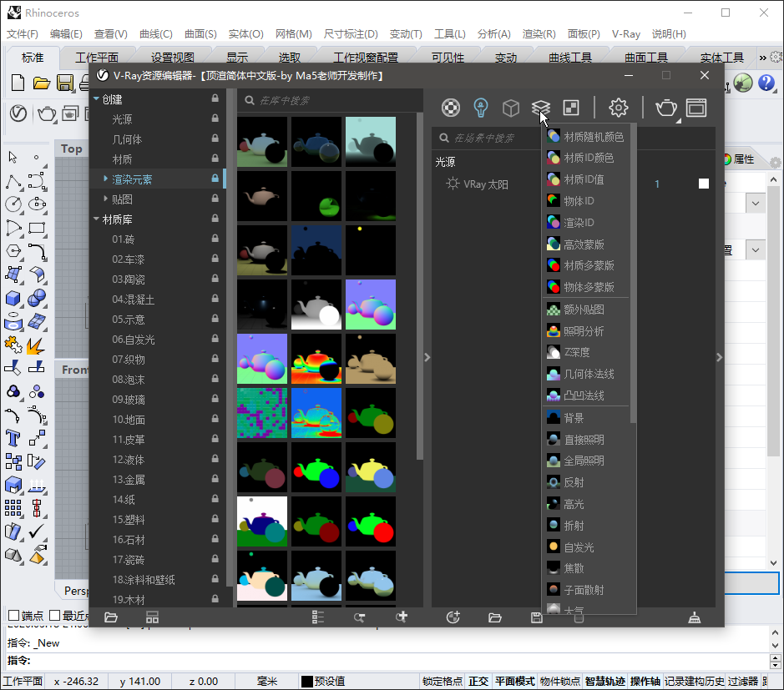Image resolution: width=784 pixels, height=690 pixels.
Task: Toggle 智慧轨迹 in the status bar
Action: (605, 681)
